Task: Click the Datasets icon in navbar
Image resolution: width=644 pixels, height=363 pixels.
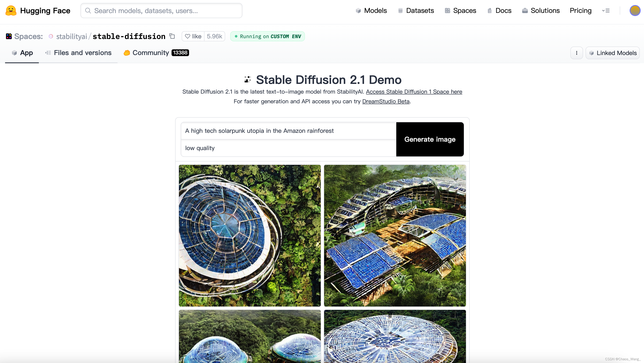Action: click(400, 11)
